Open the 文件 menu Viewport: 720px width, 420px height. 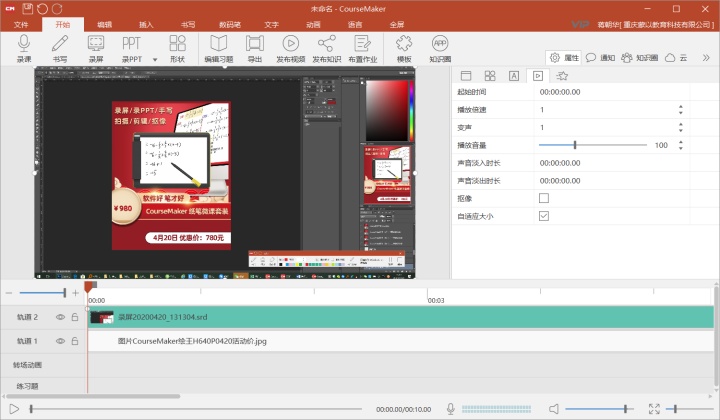click(x=21, y=24)
